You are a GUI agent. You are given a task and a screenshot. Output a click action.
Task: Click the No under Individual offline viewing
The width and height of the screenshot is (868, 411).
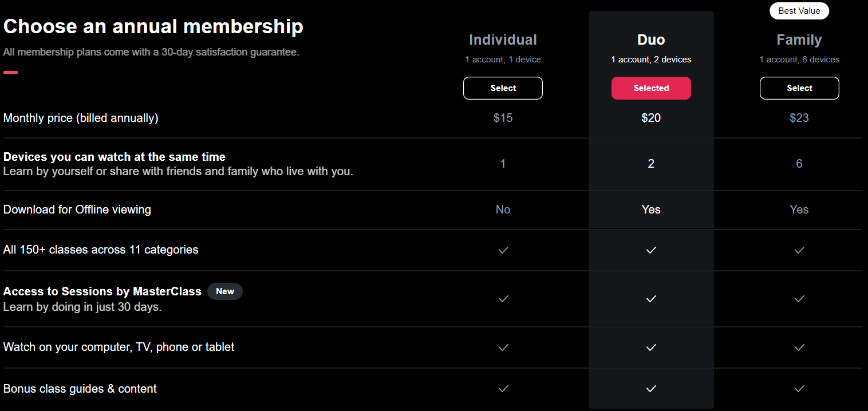pos(503,210)
